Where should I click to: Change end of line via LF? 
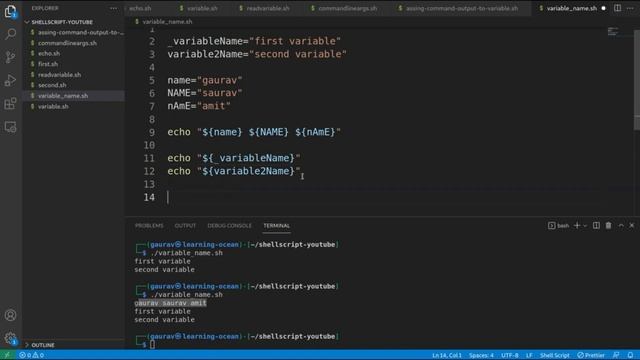coord(529,355)
